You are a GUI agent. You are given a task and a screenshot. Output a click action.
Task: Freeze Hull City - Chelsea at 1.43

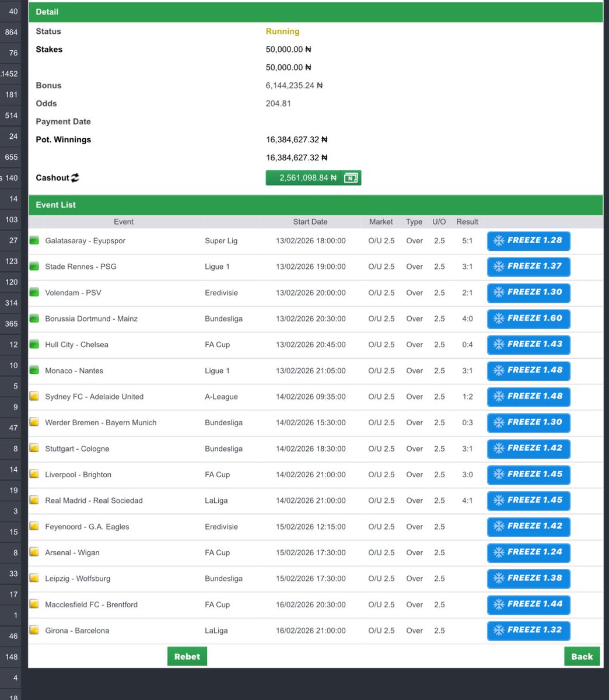[528, 344]
